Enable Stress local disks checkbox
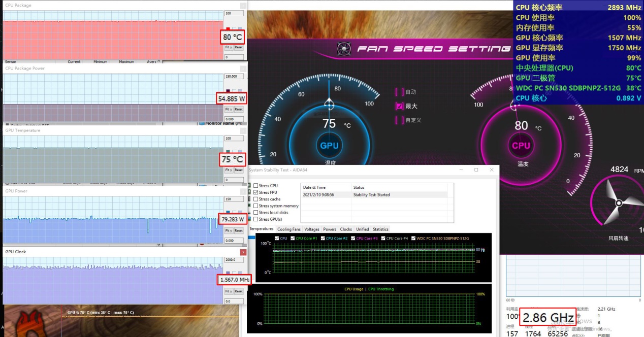The image size is (644, 337). 255,213
